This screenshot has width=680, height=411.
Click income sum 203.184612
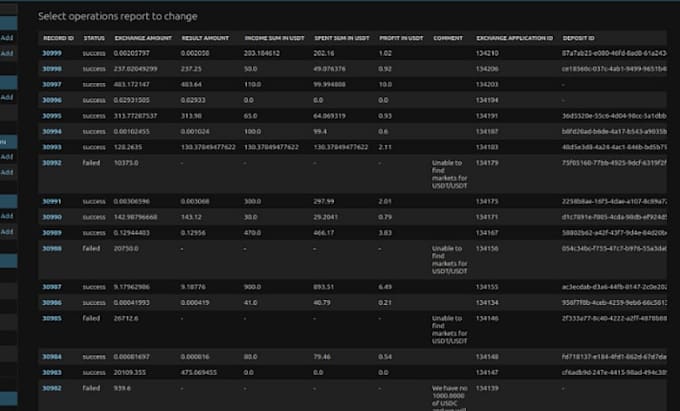pos(262,53)
